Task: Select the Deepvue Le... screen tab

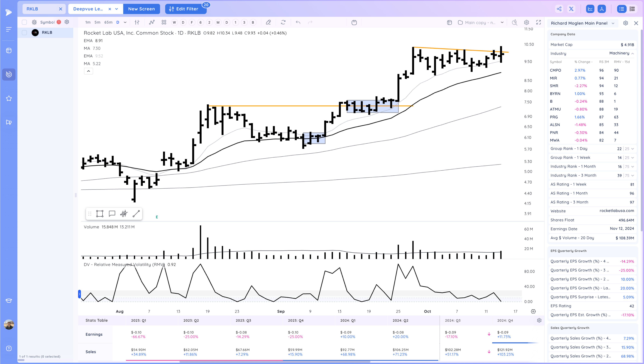Action: coord(88,9)
